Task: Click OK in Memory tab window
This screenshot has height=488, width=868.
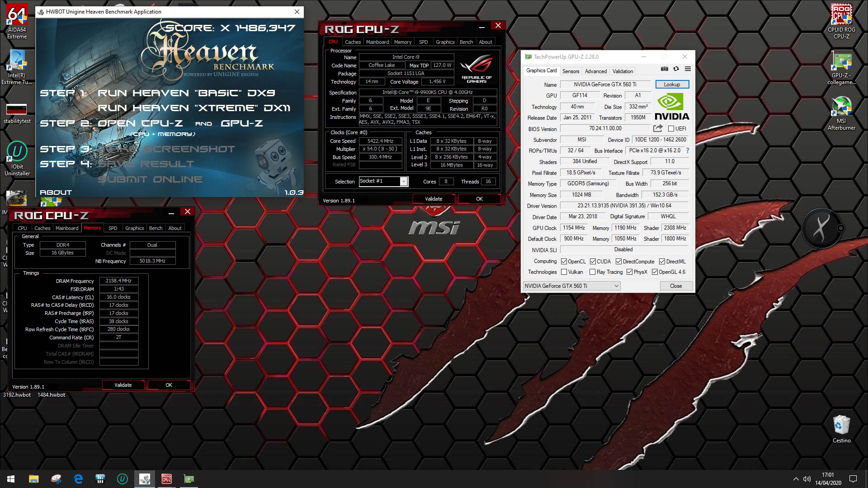Action: click(x=169, y=385)
